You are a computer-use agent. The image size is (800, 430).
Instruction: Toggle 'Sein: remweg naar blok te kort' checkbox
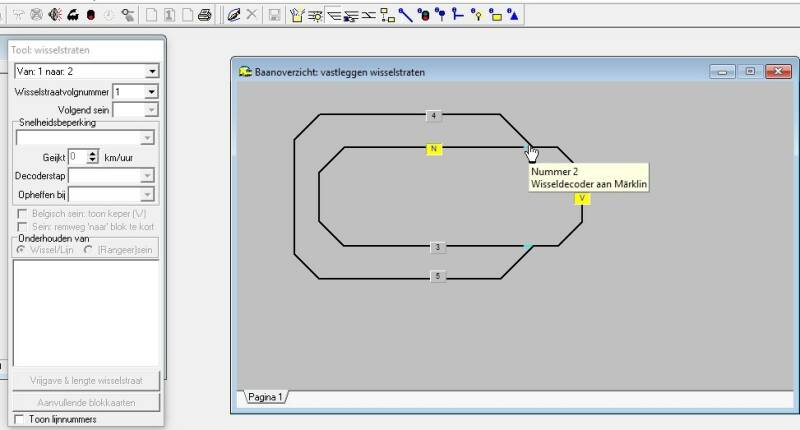pos(22,226)
